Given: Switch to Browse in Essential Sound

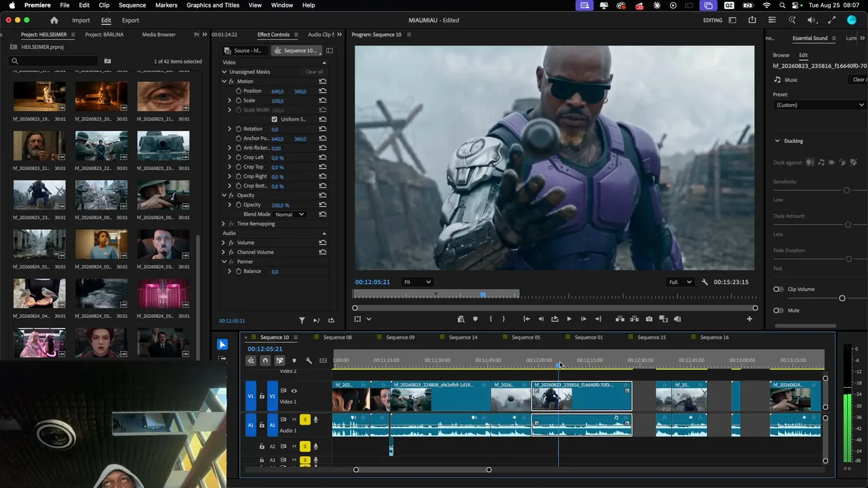Looking at the screenshot, I should (781, 55).
